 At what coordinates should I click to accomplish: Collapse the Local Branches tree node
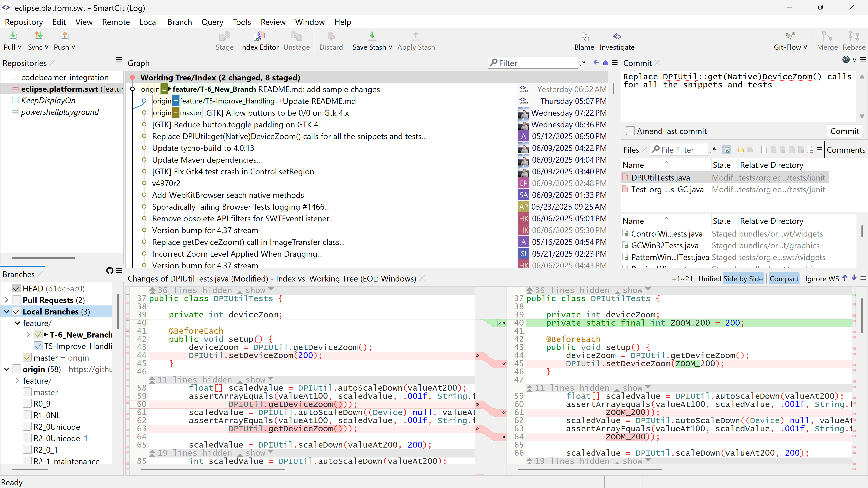tap(6, 312)
